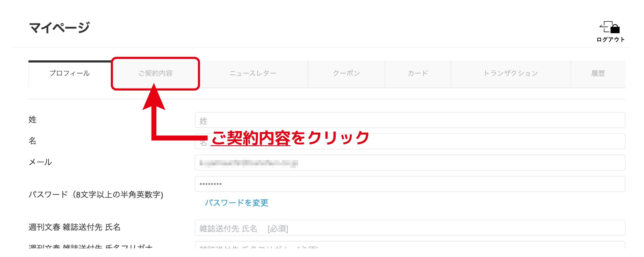The image size is (644, 257).
Task: Click the logout bag icon
Action: click(x=610, y=27)
